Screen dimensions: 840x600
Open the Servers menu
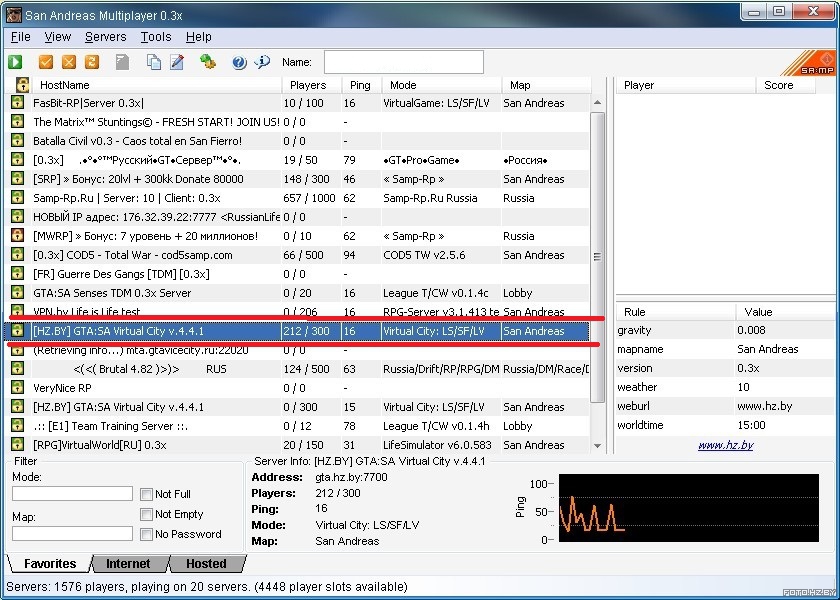105,37
